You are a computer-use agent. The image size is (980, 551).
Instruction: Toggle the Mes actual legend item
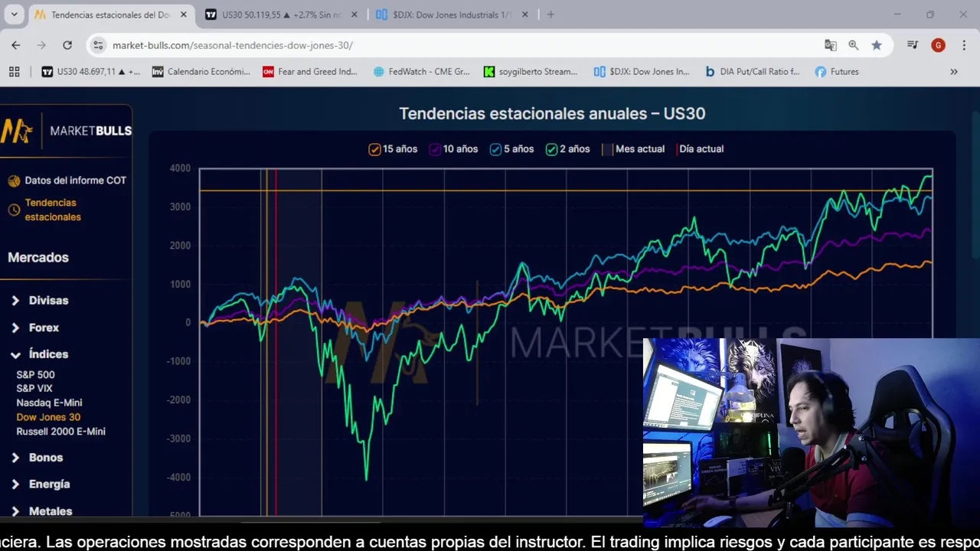[x=634, y=149]
